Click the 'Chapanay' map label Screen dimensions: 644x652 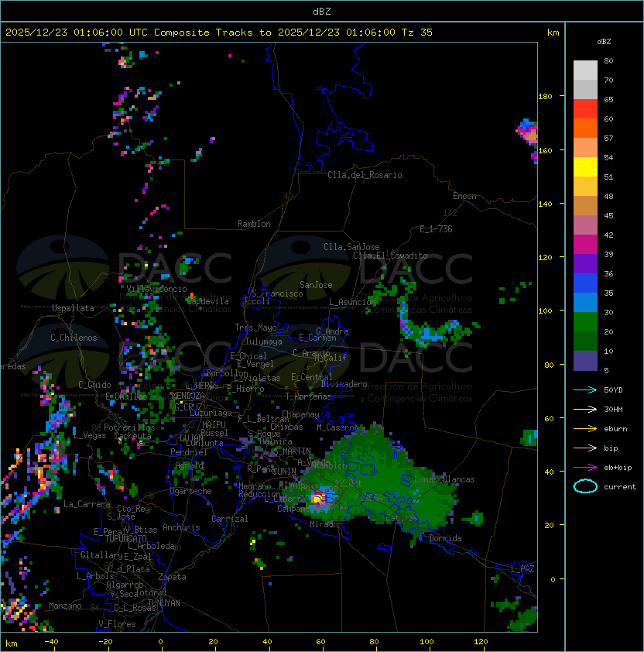click(x=300, y=414)
